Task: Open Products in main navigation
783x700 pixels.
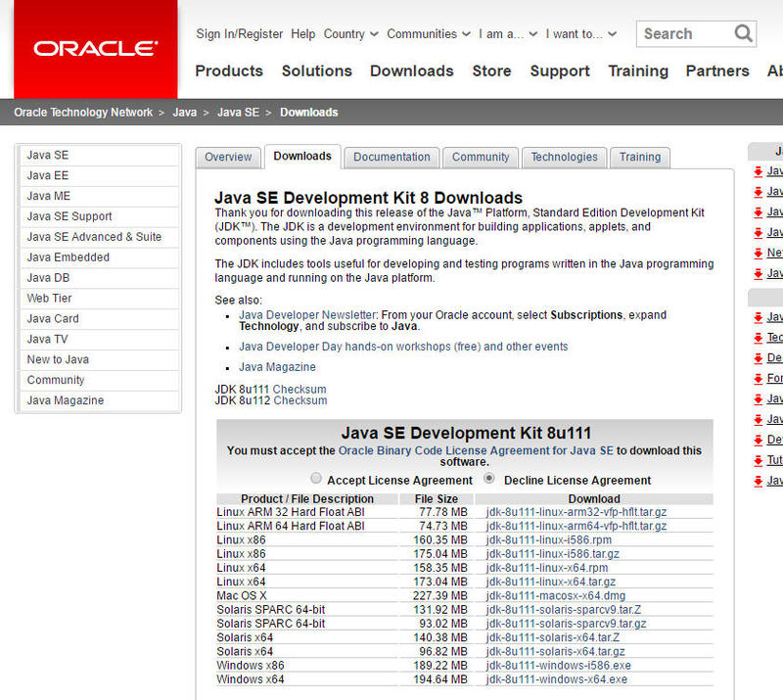Action: pos(229,70)
